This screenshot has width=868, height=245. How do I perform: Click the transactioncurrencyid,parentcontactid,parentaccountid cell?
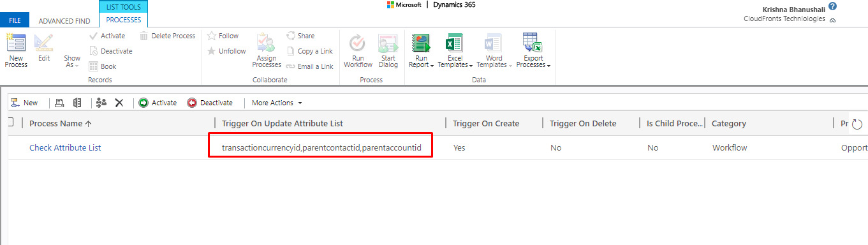[x=322, y=147]
